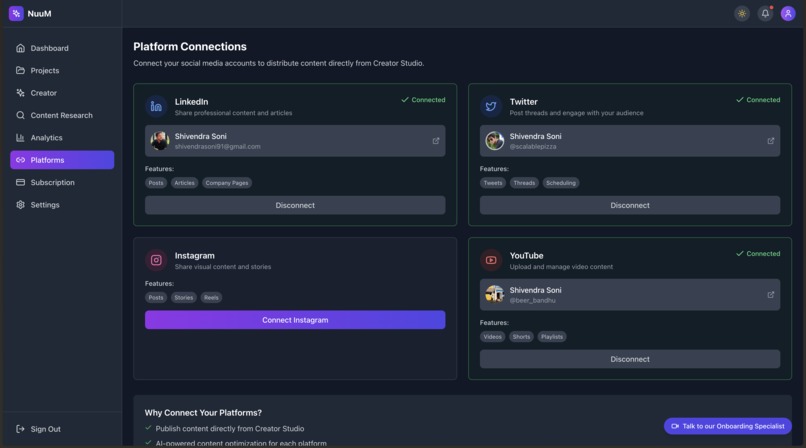Click the NuuM logo icon

click(16, 13)
